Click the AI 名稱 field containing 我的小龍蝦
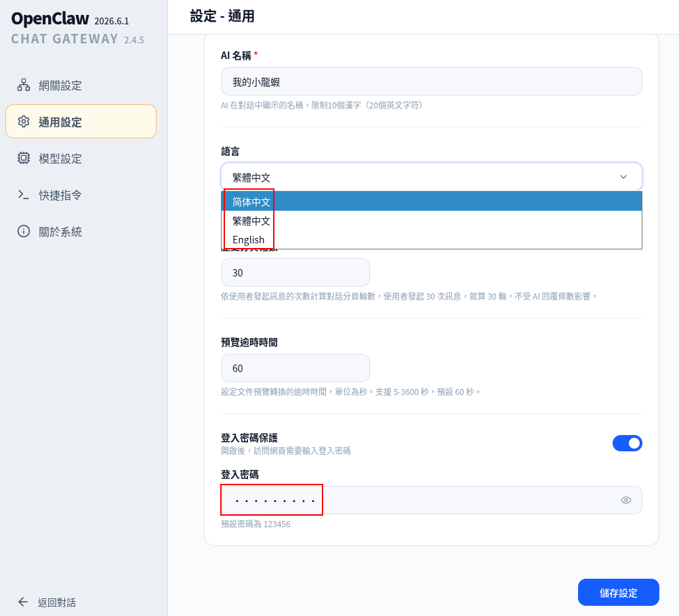679x616 pixels. [431, 81]
